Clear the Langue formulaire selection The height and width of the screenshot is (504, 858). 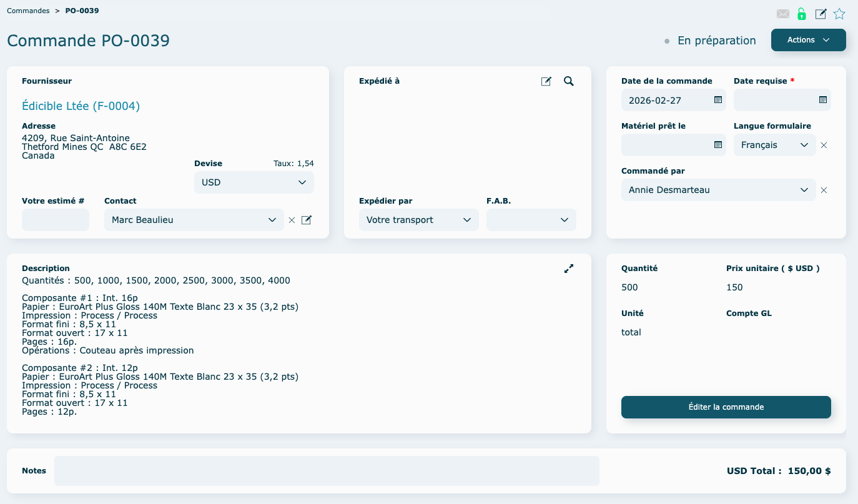tap(824, 145)
